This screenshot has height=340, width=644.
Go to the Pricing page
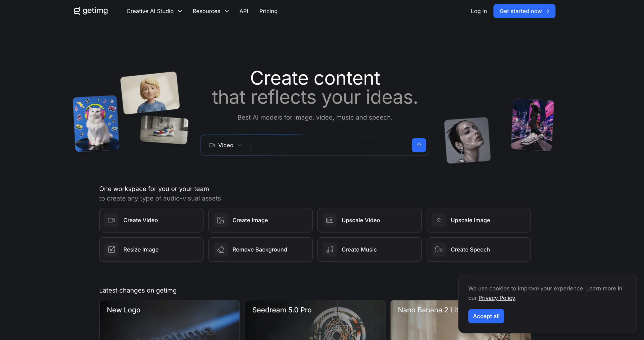click(268, 11)
